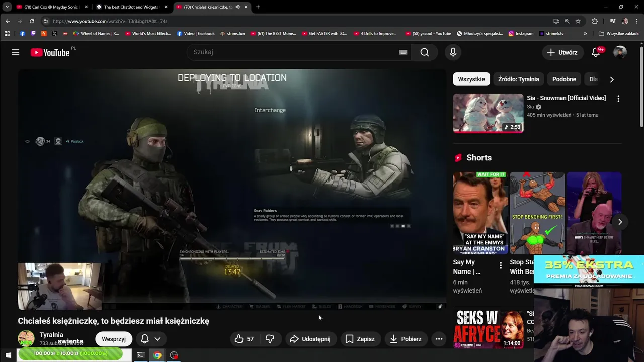
Task: Show hidden bookmarks overflow chevron
Action: (x=585, y=34)
